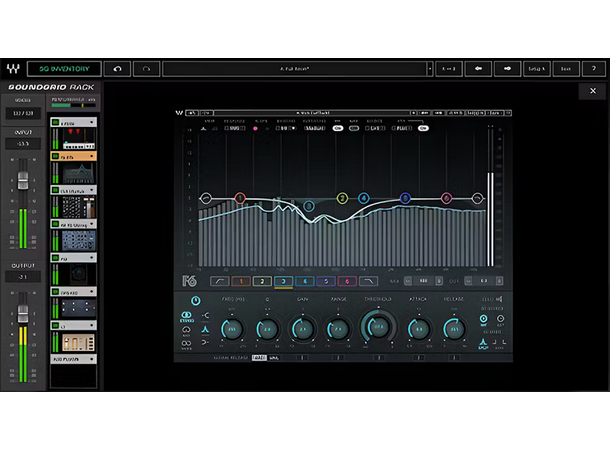Toggle power on the slot directly below the F6 RTA thumbnail

pos(55,191)
